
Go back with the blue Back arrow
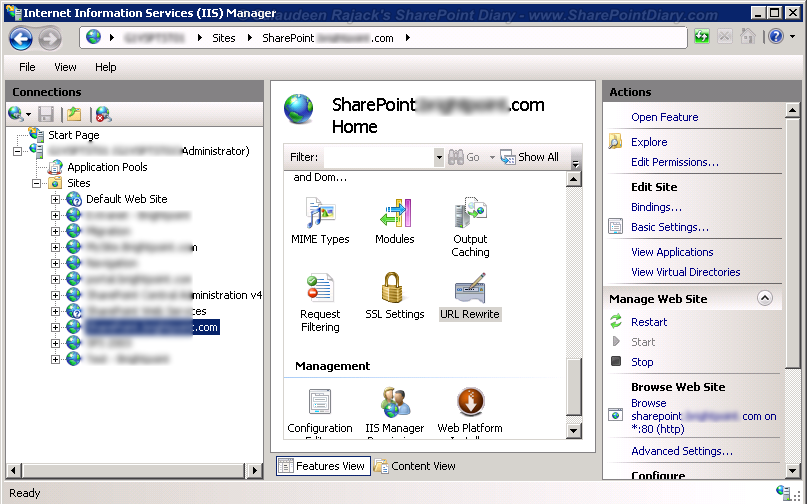click(21, 39)
